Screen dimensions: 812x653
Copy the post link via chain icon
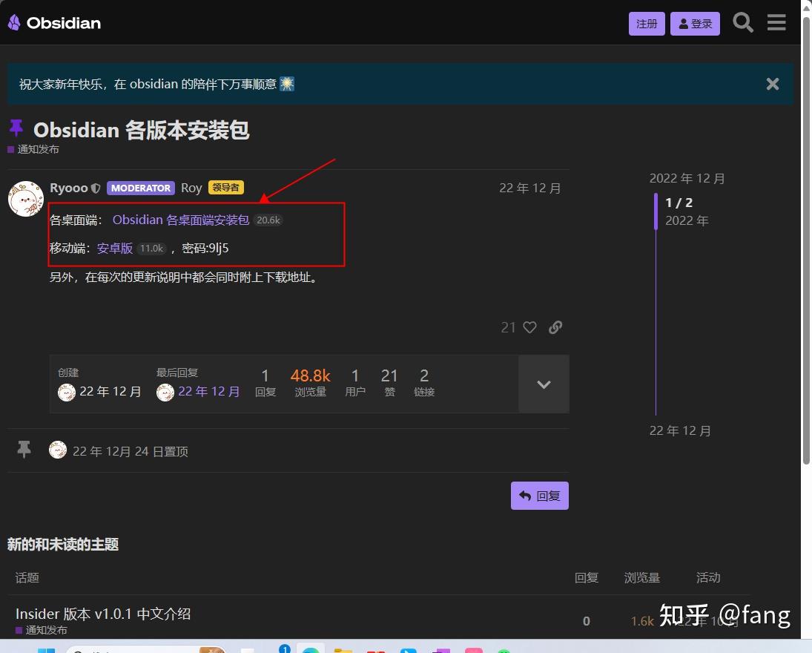(x=555, y=327)
